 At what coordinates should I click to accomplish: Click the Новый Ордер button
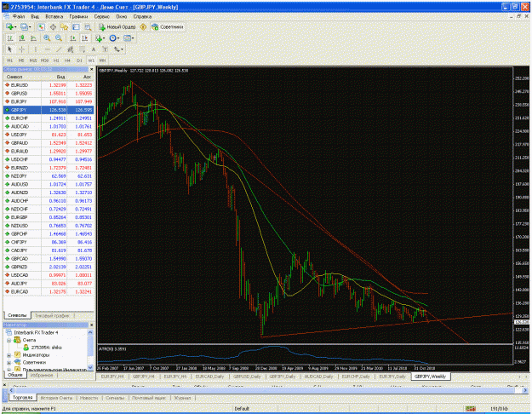tap(117, 26)
